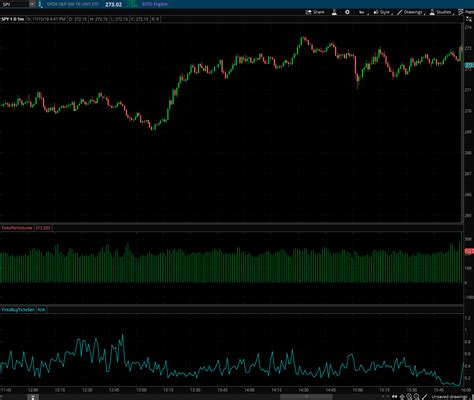Screen dimensions: 474x400
Task: Click the horizontal time-axis scrollbar
Action: tap(306, 397)
